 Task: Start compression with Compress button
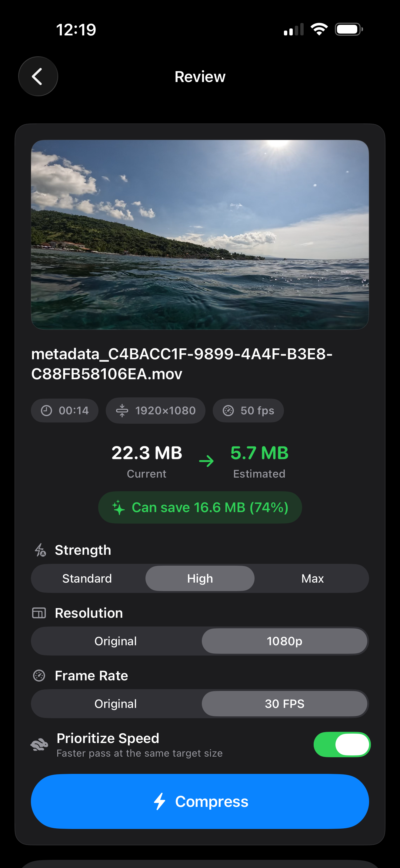(x=200, y=801)
